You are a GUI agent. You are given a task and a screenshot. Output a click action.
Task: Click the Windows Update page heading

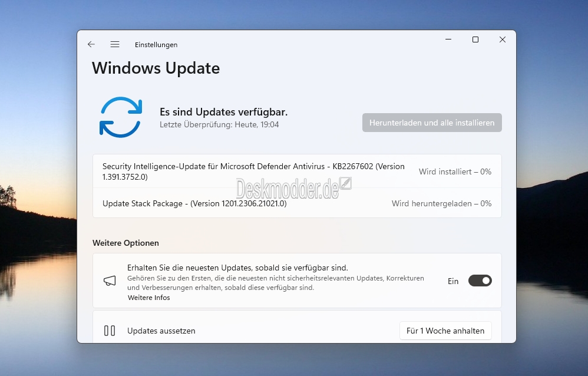pos(156,68)
